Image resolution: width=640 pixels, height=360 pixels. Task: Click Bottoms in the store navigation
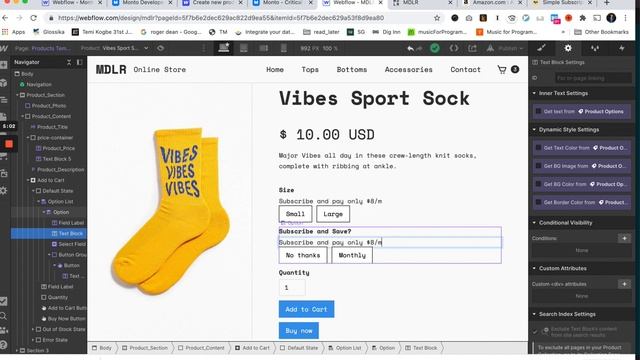coord(352,69)
